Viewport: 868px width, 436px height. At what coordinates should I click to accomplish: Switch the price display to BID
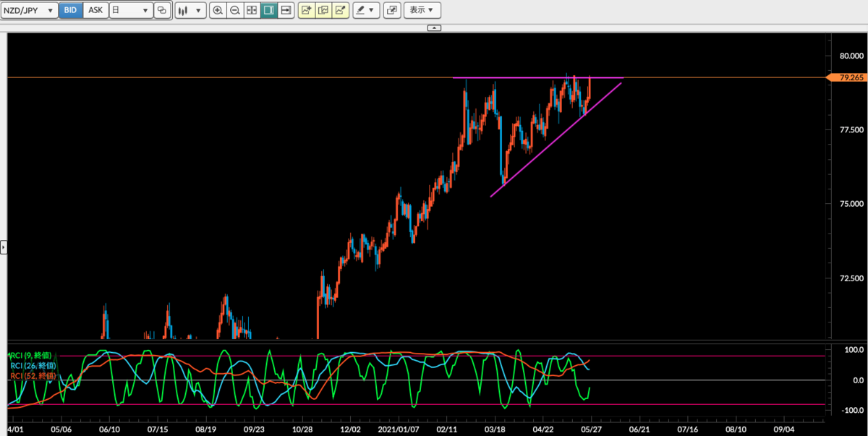pyautogui.click(x=71, y=10)
